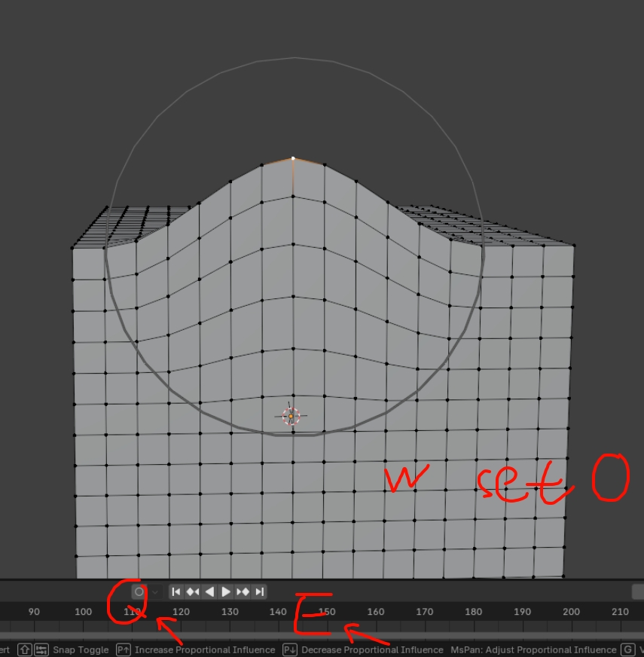644x657 pixels.
Task: Click the G key icon in status bar
Action: [x=627, y=650]
